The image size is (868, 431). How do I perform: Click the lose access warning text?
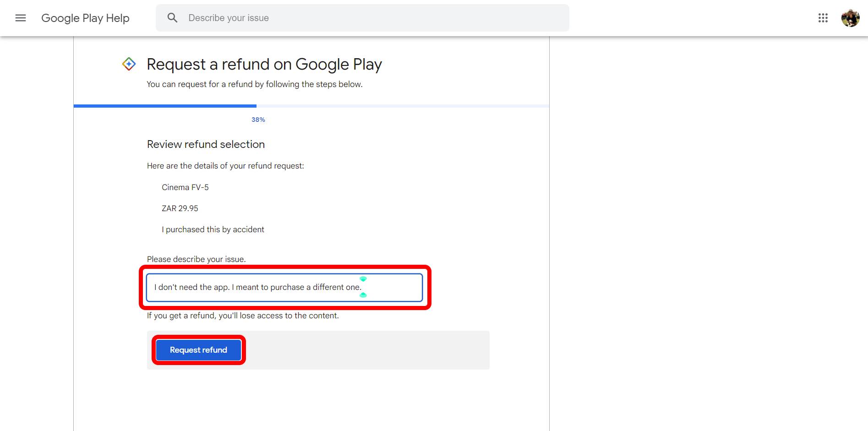243,316
